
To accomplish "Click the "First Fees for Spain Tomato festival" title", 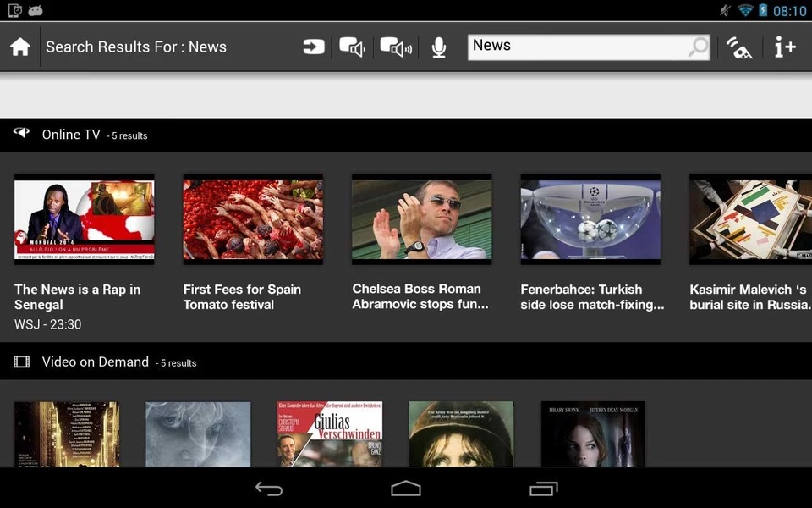I will pos(243,297).
